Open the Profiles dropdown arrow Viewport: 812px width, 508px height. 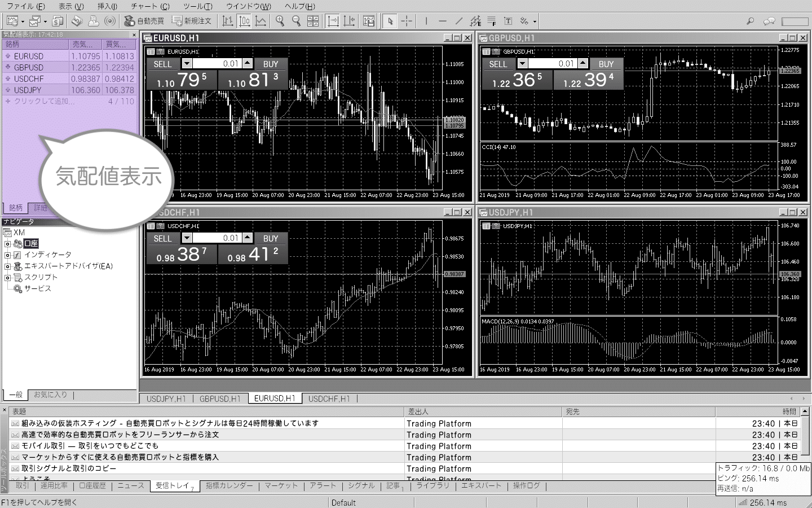click(45, 21)
